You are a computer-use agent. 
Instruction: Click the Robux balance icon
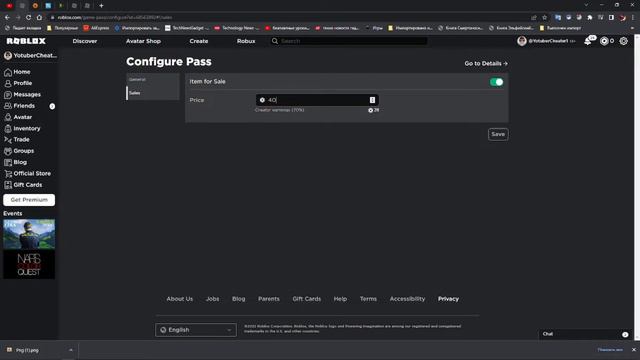[x=604, y=41]
